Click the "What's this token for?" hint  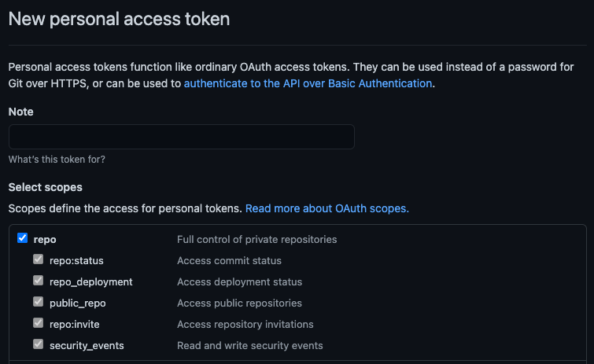(57, 160)
